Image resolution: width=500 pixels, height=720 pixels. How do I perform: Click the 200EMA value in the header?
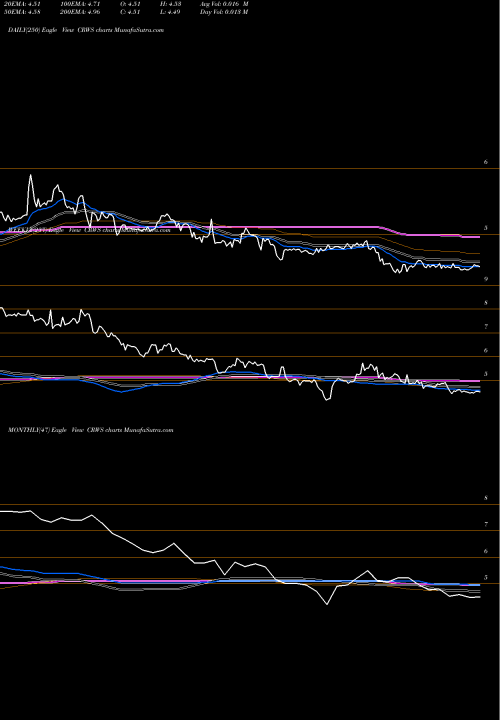pyautogui.click(x=79, y=12)
